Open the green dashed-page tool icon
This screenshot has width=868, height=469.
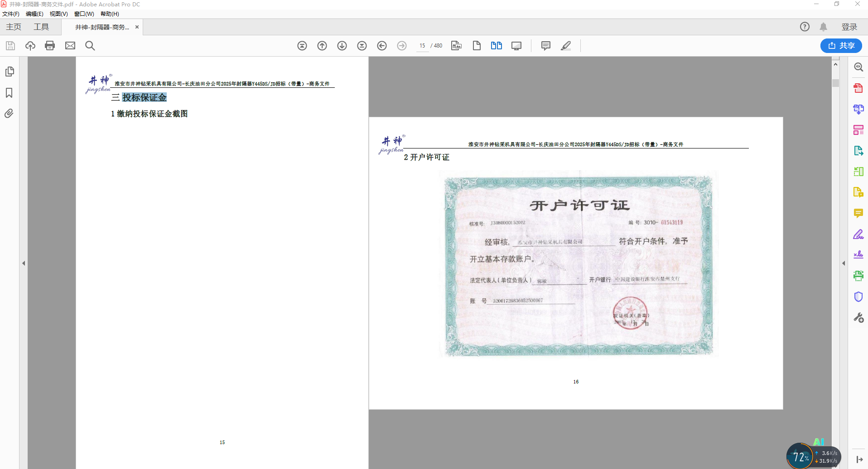pos(858,172)
